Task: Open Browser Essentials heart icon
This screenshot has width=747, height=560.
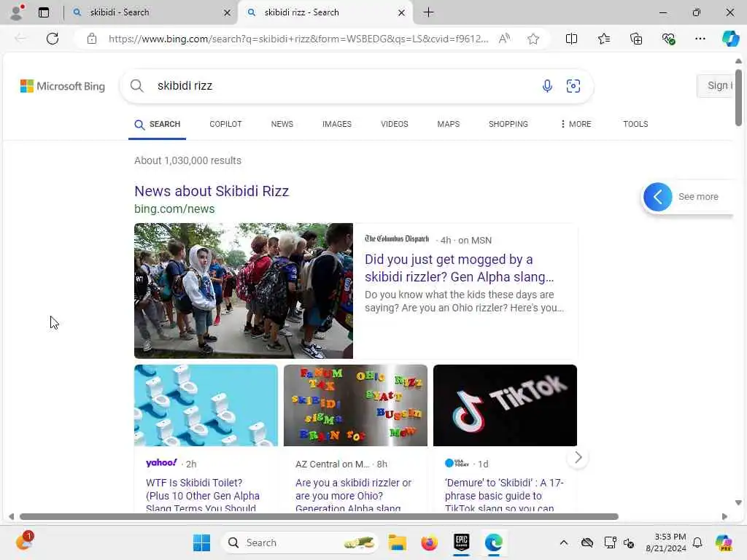Action: coord(668,39)
